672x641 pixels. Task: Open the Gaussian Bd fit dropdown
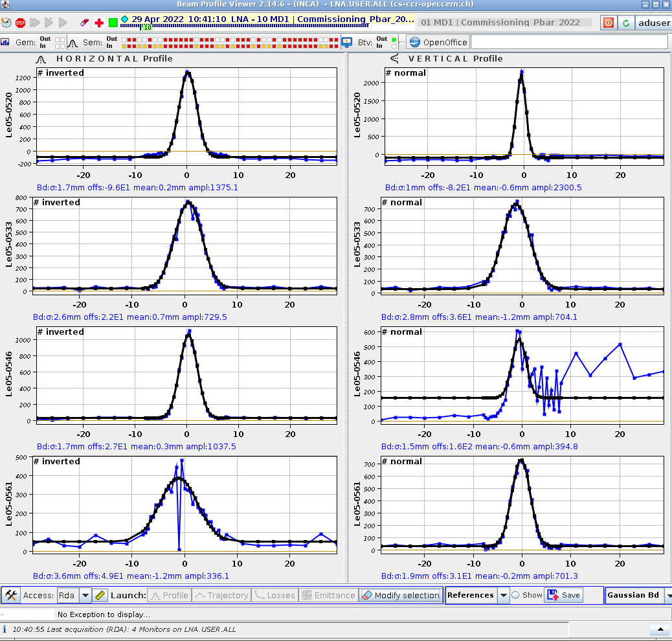pyautogui.click(x=667, y=595)
